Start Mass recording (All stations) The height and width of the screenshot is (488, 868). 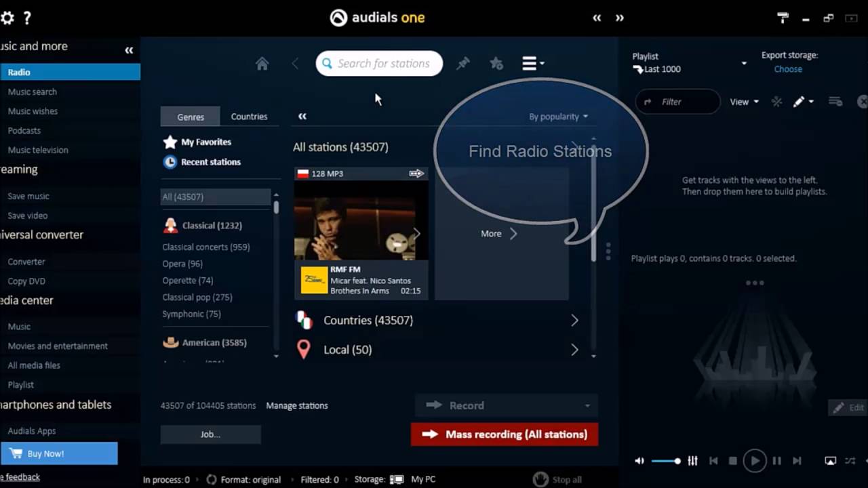(x=505, y=434)
